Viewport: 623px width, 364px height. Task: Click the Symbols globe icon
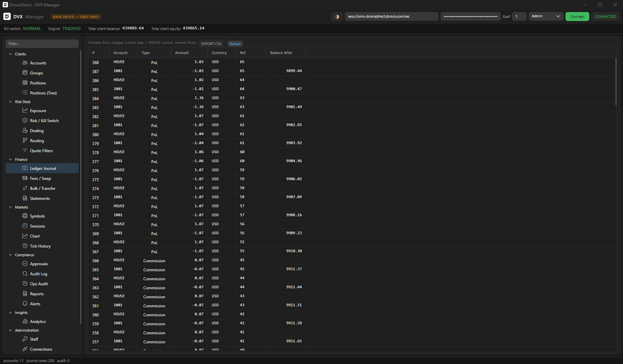coord(25,216)
